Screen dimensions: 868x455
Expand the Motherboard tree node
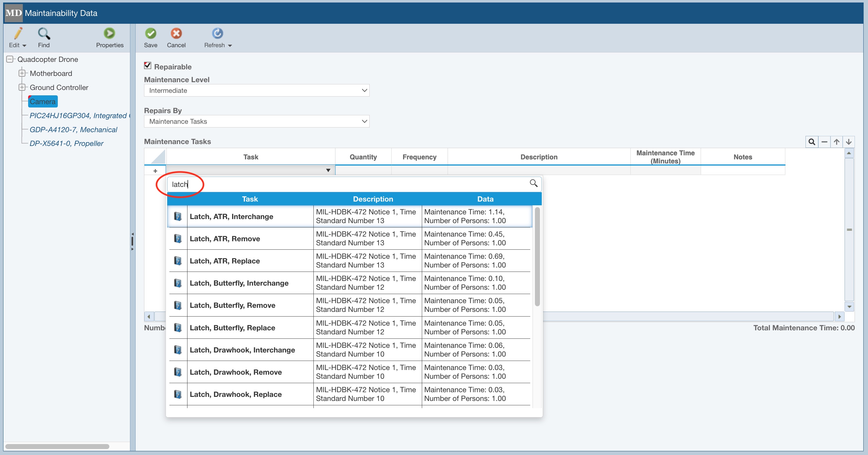click(22, 73)
